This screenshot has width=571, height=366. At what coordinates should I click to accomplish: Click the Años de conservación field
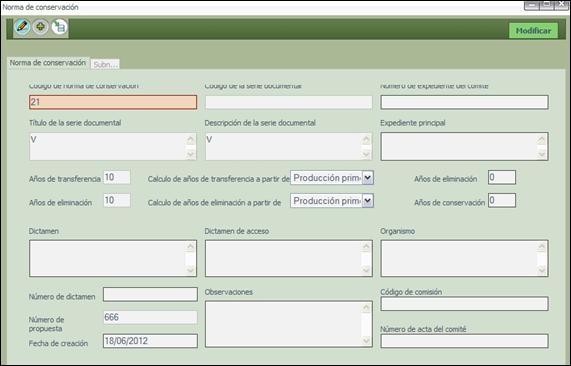point(502,200)
